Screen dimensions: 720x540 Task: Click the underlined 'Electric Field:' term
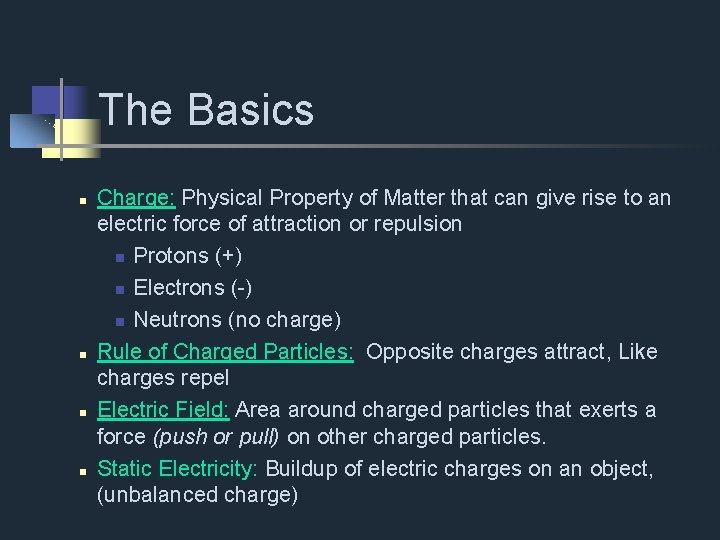pyautogui.click(x=164, y=410)
